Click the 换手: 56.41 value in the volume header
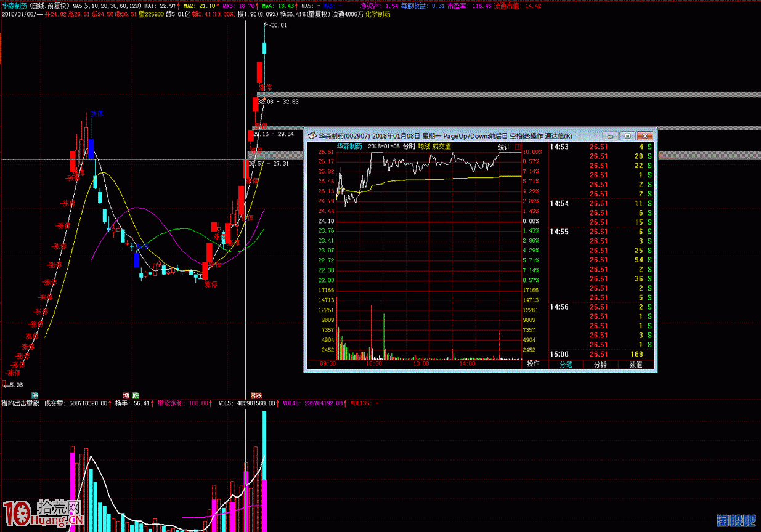Viewport: 761px width, 532px height. [x=132, y=403]
